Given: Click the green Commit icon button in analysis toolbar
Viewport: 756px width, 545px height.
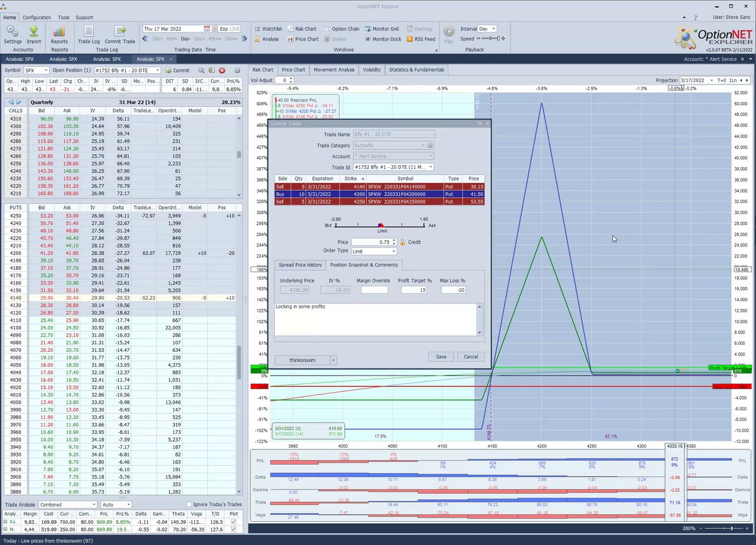Looking at the screenshot, I should pyautogui.click(x=177, y=70).
